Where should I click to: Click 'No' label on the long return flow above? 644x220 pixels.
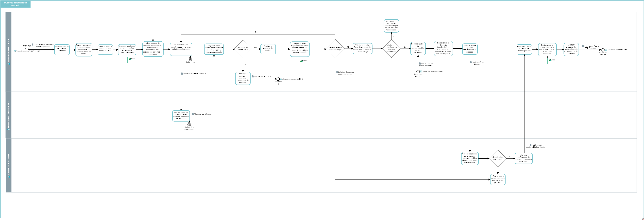point(256,32)
